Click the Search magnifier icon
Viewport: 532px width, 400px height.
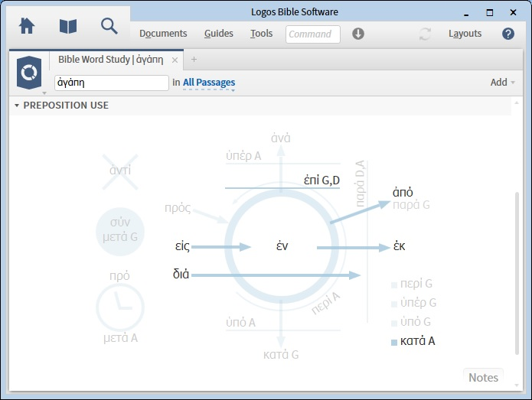[109, 26]
